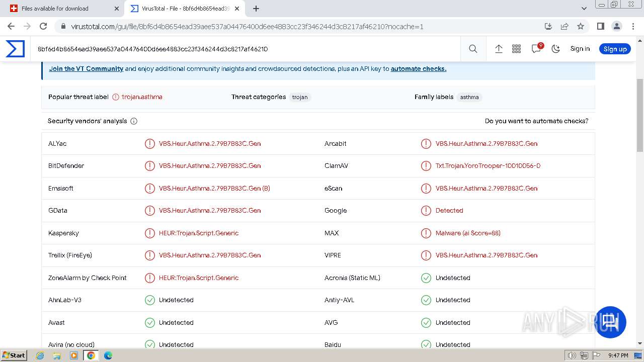The width and height of the screenshot is (644, 362).
Task: Click the trojan.asthma threat label
Action: (x=142, y=97)
